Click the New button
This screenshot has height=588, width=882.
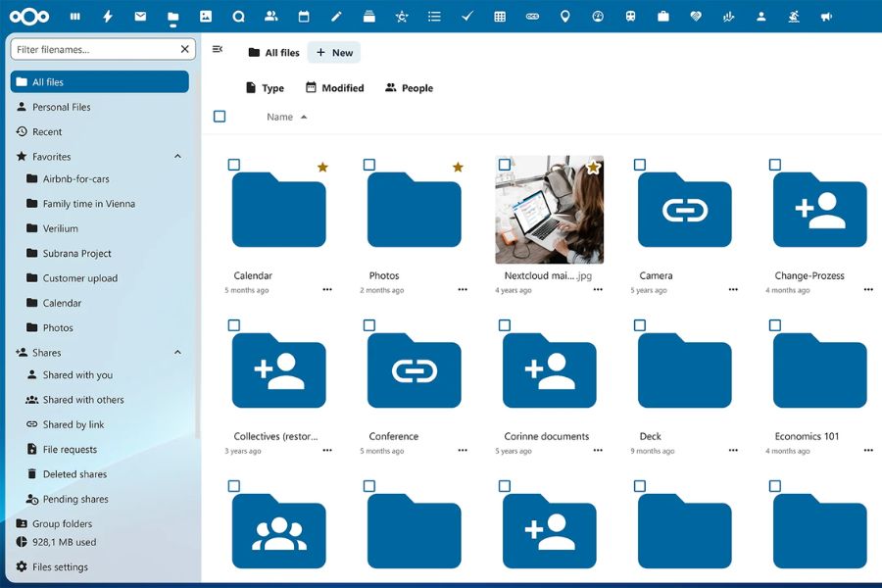(334, 52)
